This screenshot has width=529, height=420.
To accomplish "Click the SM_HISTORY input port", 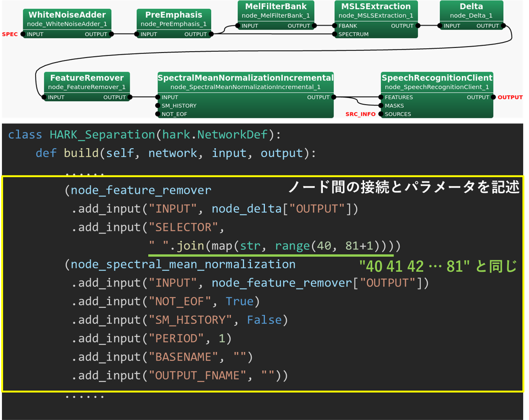I will pyautogui.click(x=158, y=106).
